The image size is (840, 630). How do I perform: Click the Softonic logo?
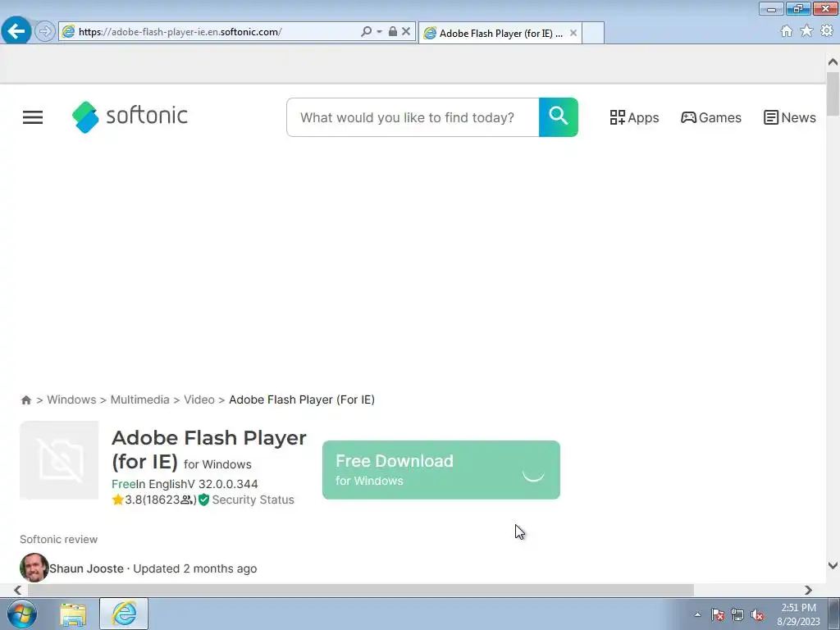130,116
